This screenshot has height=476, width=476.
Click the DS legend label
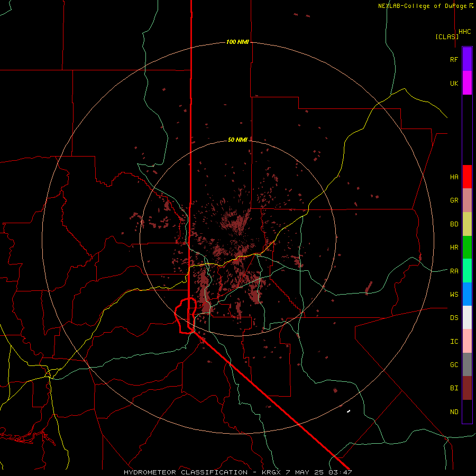click(x=454, y=317)
